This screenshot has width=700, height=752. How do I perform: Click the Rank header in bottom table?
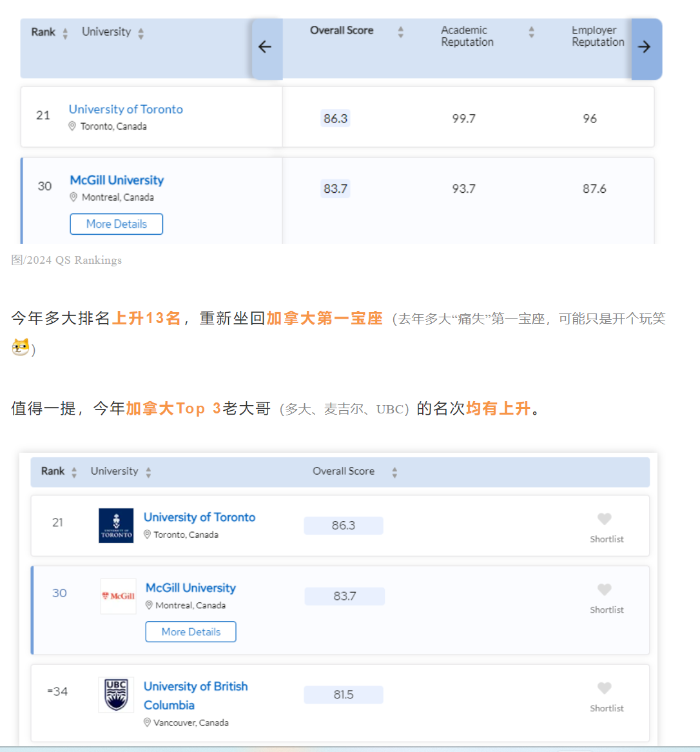53,471
